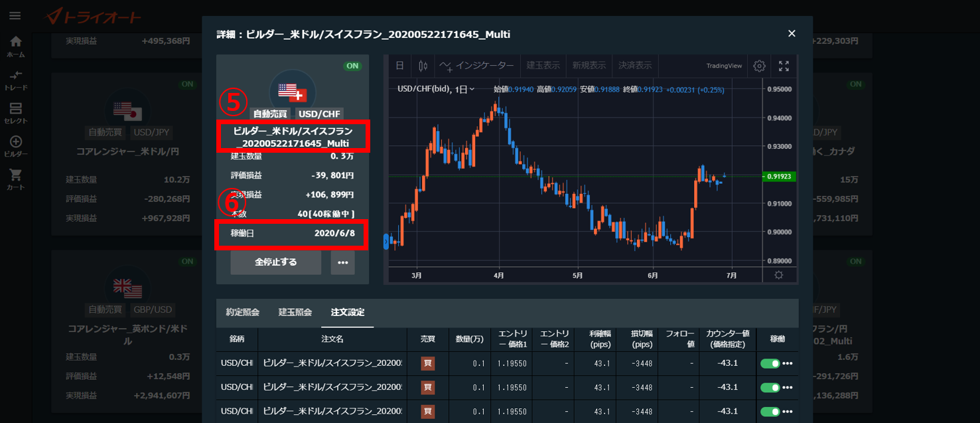This screenshot has height=423, width=980.
Task: Click the GBP/USD tag on background card
Action: click(x=152, y=309)
